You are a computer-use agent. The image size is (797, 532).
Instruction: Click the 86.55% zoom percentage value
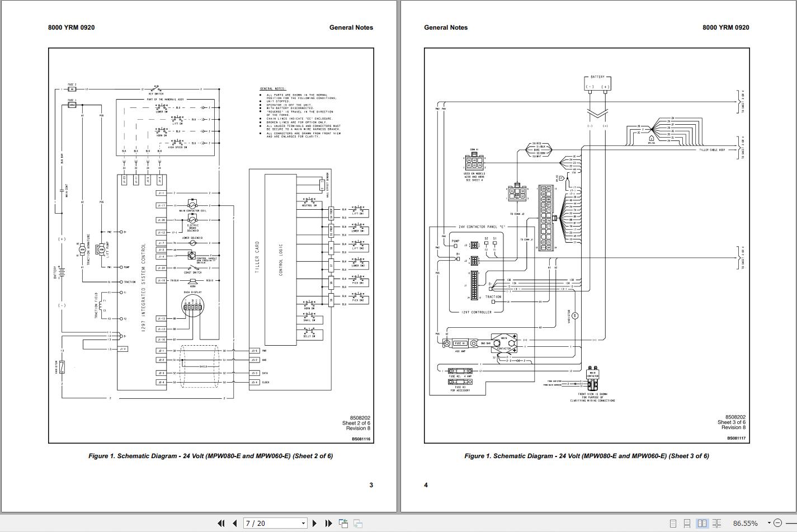[745, 524]
